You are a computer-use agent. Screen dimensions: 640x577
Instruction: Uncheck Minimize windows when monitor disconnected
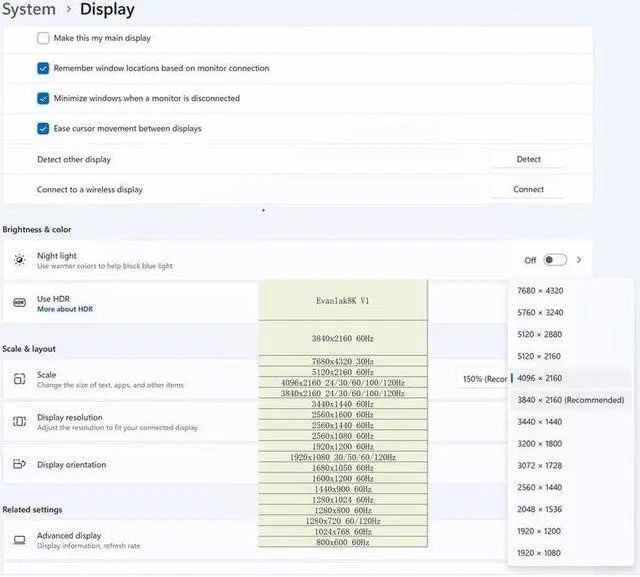tap(43, 98)
